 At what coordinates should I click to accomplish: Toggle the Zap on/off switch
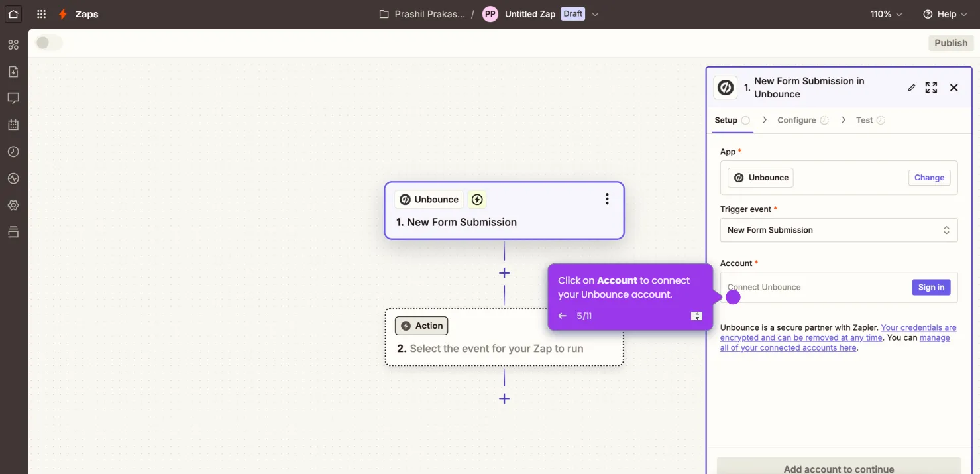click(x=48, y=43)
